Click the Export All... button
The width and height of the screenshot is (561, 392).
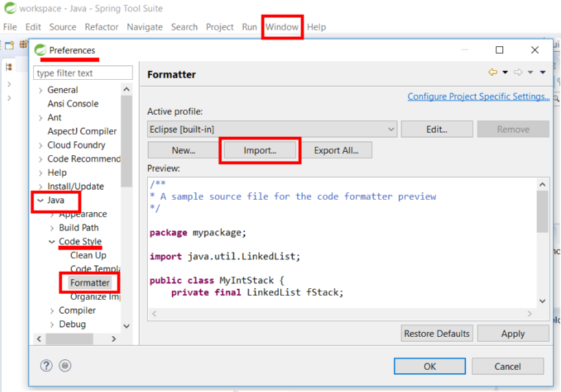[x=336, y=150]
